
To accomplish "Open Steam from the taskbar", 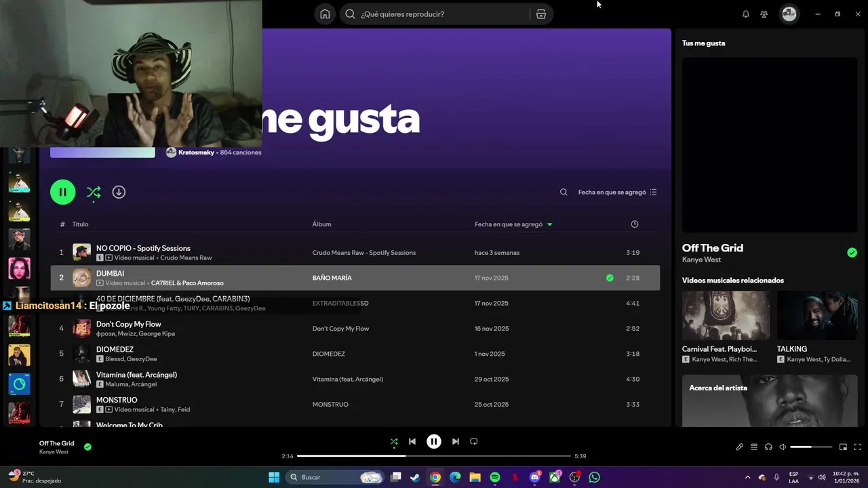I will point(415,477).
